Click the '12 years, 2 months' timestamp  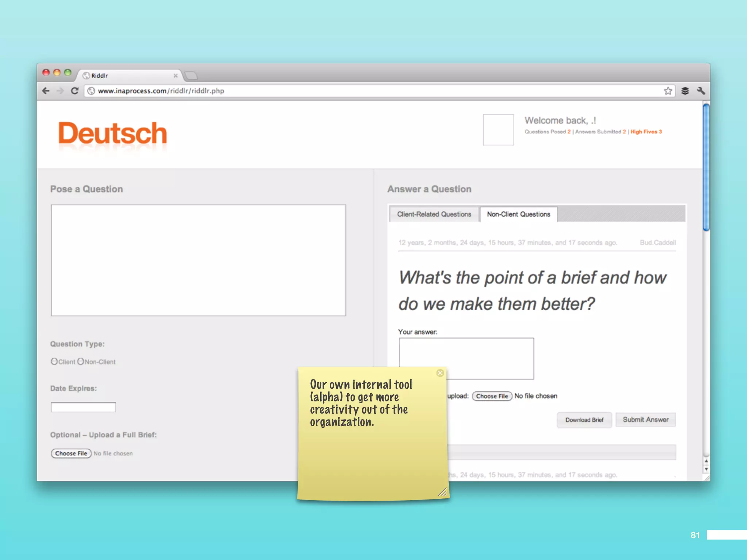coord(508,242)
